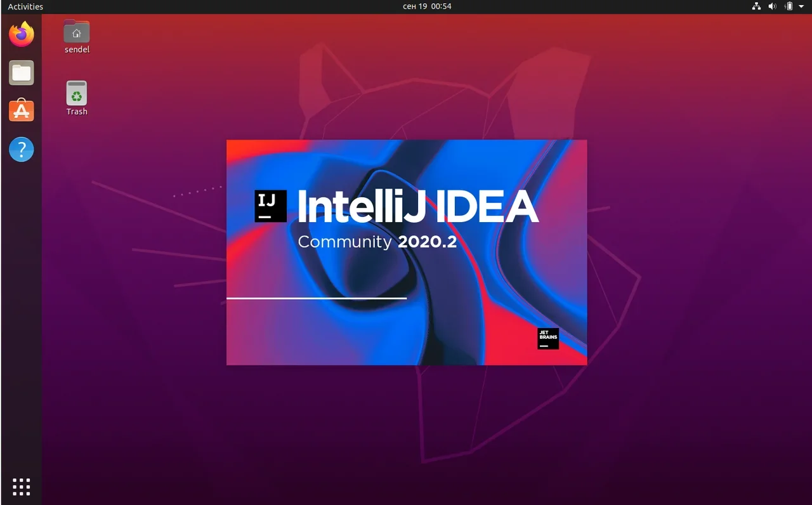Open the clock and calendar menu
The image size is (812, 505).
tap(427, 6)
